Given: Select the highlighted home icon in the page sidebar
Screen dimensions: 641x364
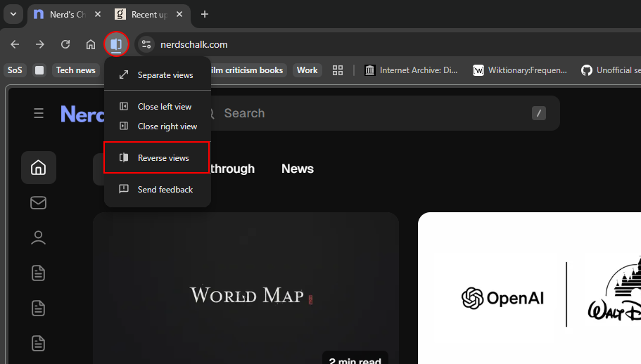Looking at the screenshot, I should pos(38,168).
